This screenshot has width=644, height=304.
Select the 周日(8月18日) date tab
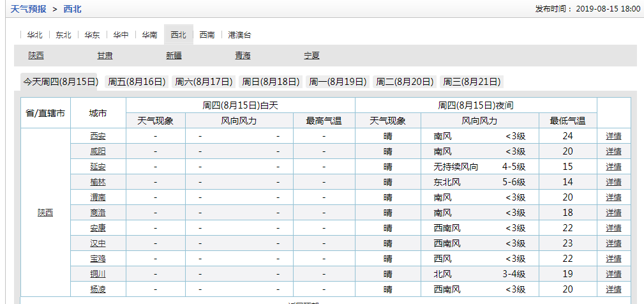[271, 82]
